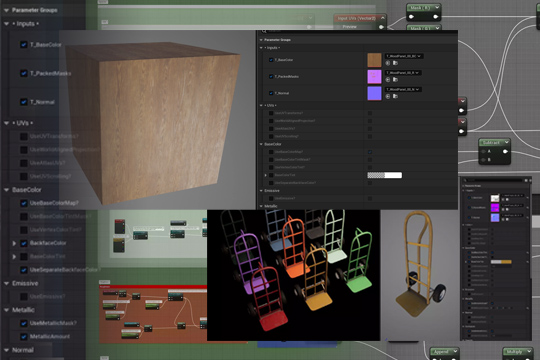Click use-selected-asset icon in T_BaseColor row

click(388, 63)
